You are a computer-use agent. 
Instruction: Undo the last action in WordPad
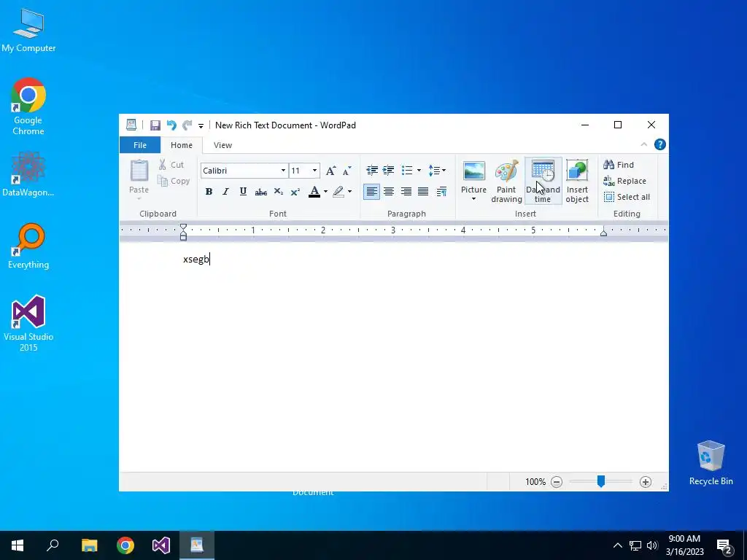coord(171,125)
